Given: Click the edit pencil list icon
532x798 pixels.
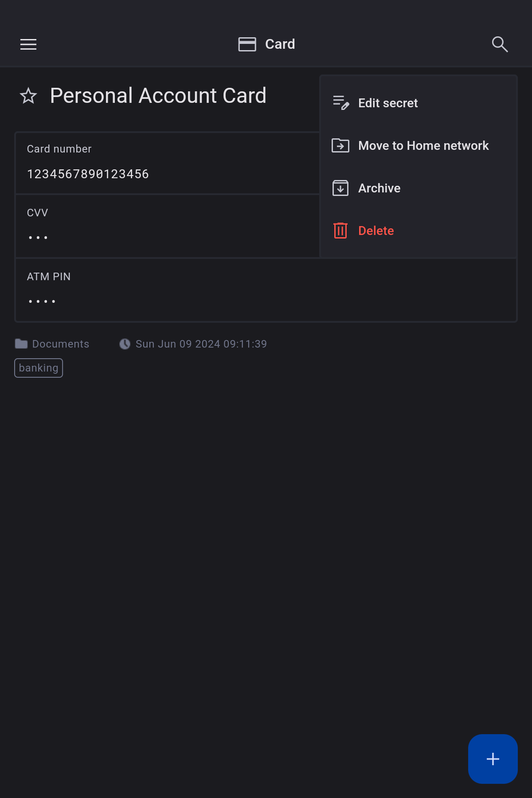Looking at the screenshot, I should coord(340,103).
